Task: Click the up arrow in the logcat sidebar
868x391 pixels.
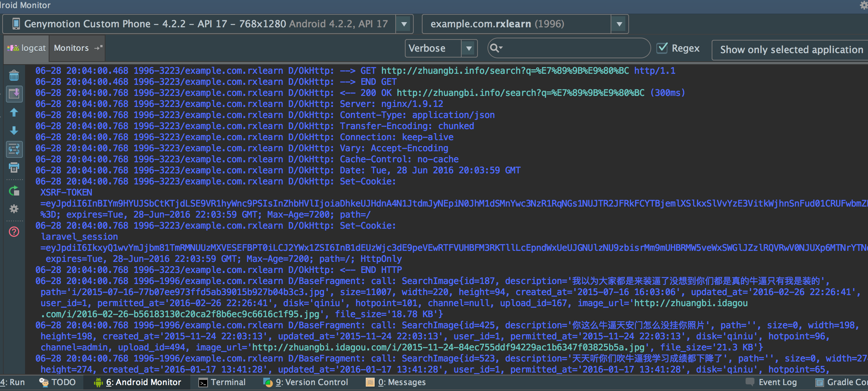Action: click(x=14, y=113)
